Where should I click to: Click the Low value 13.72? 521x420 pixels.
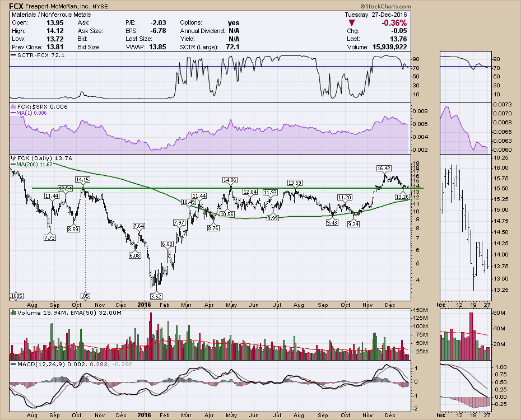(x=55, y=39)
